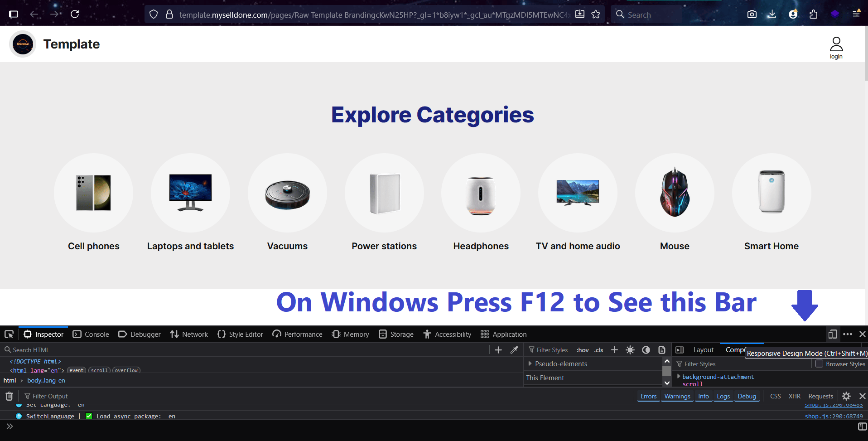Viewport: 868px width, 441px height.
Task: Click the tracking protection shield icon
Action: pyautogui.click(x=154, y=14)
